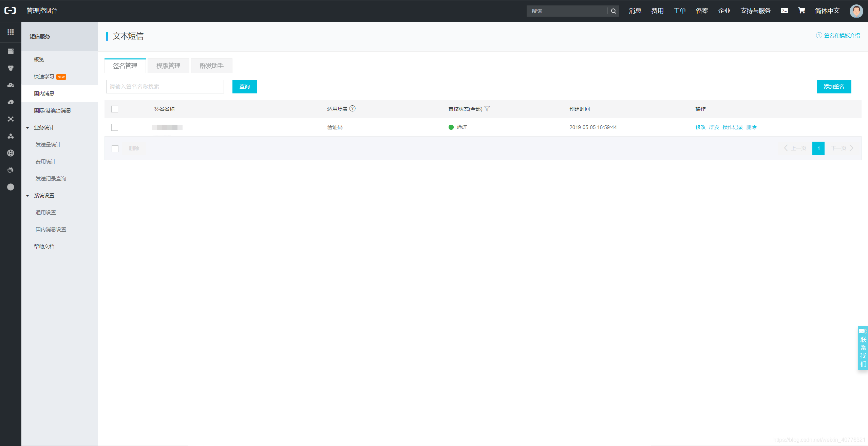Click the shopping cart icon in top bar
Viewport: 868px width, 446px height.
click(x=801, y=11)
